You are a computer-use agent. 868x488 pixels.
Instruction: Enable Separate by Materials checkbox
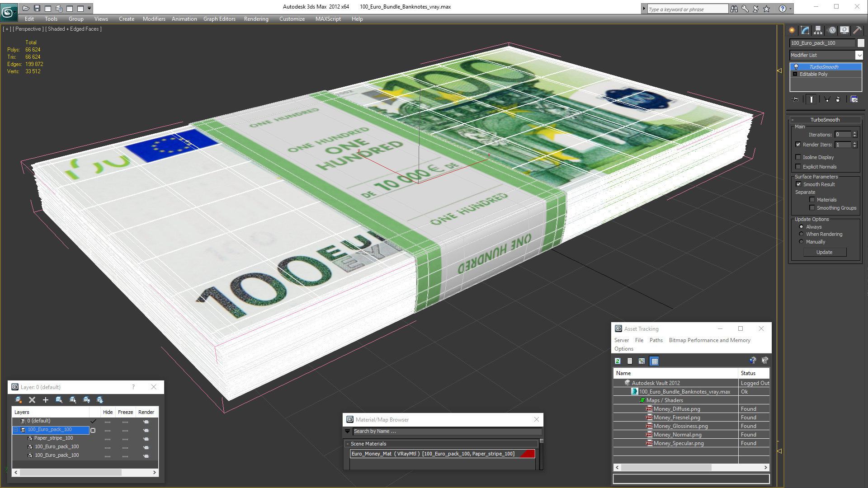812,200
